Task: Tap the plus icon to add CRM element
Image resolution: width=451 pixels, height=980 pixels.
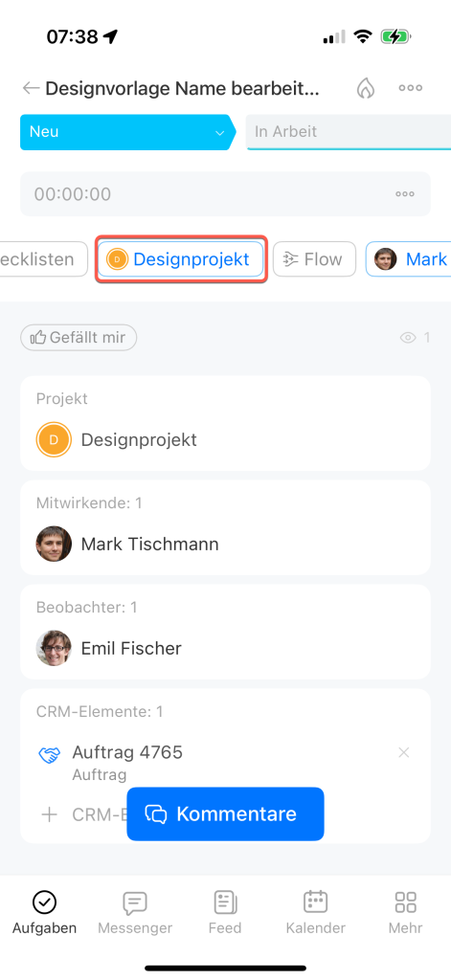Action: pyautogui.click(x=49, y=814)
